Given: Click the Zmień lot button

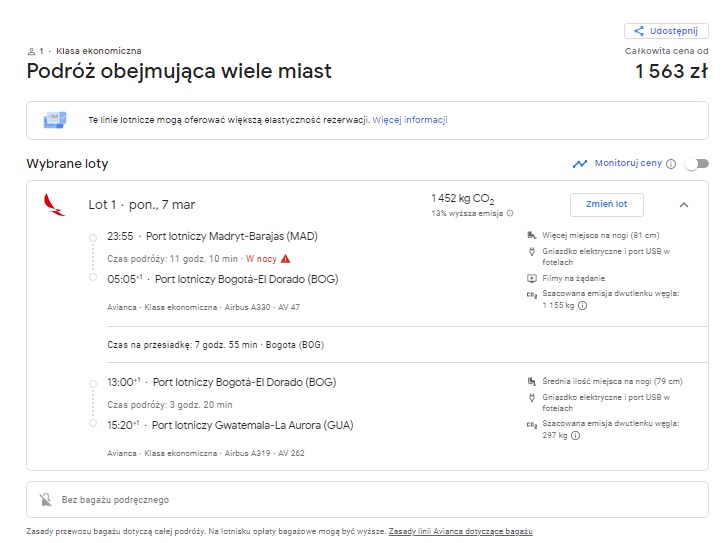Looking at the screenshot, I should point(606,204).
